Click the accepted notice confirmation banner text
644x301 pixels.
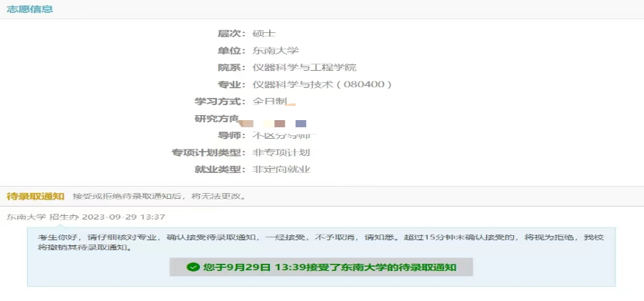(329, 267)
